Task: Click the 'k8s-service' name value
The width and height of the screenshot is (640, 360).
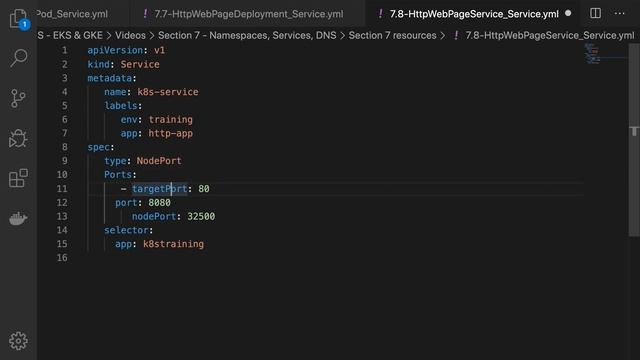Action: 168,92
